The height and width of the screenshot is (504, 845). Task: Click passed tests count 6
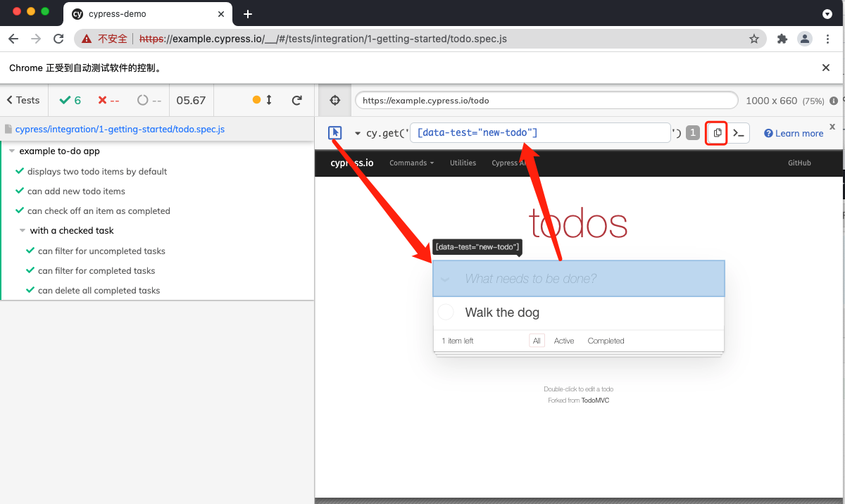tap(70, 101)
